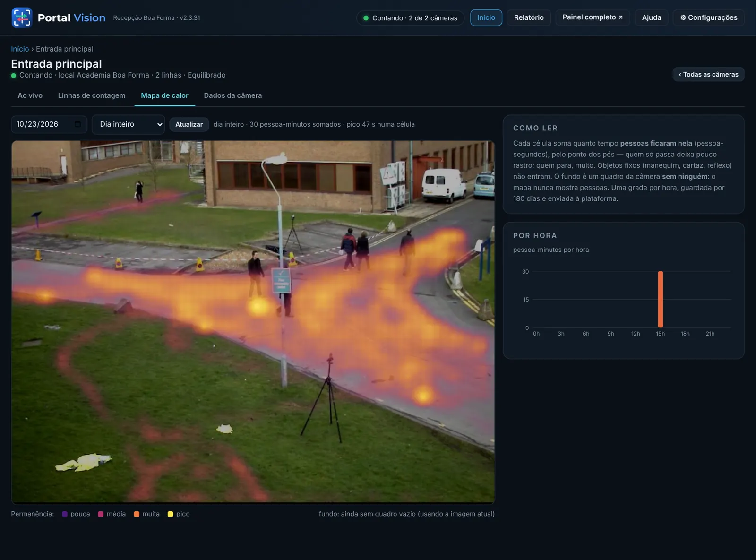Image resolution: width=756 pixels, height=560 pixels.
Task: Open the Linhas de contagem tab
Action: pos(92,95)
